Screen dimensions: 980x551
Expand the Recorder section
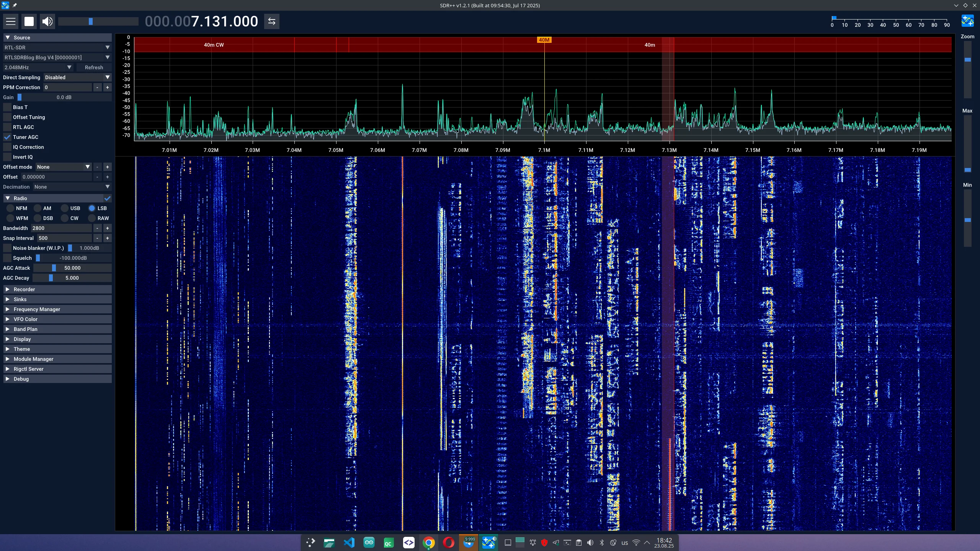[57, 289]
